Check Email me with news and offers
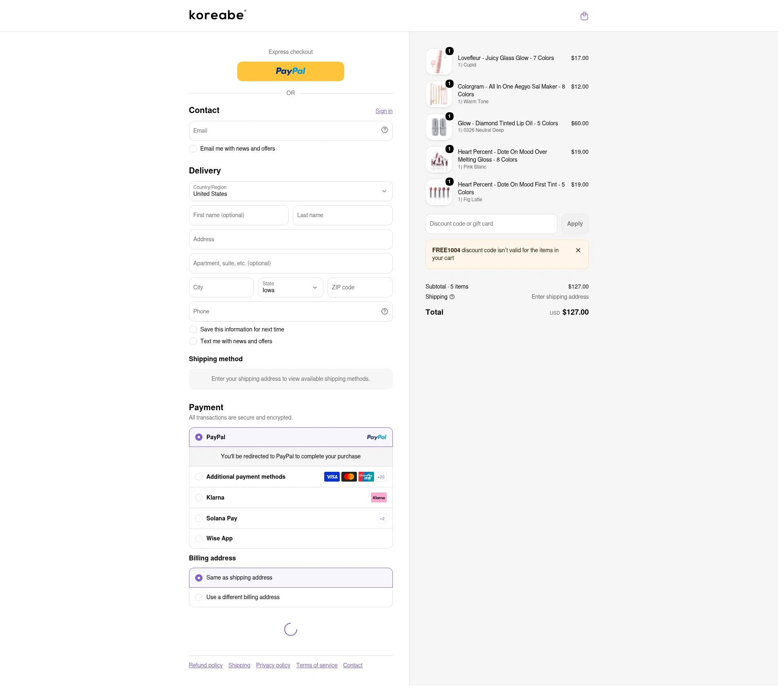Viewport: 784px width, 693px height. 193,149
